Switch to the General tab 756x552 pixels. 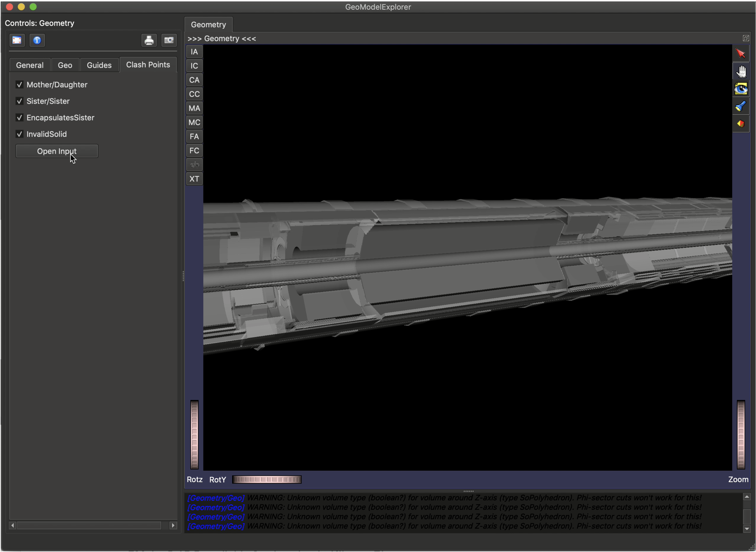(x=30, y=65)
